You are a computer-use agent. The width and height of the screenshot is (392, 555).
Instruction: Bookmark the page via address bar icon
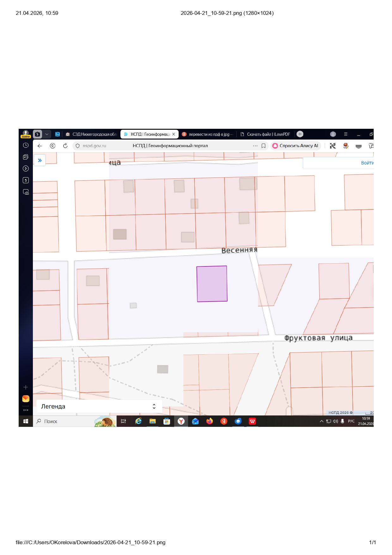[x=263, y=146]
